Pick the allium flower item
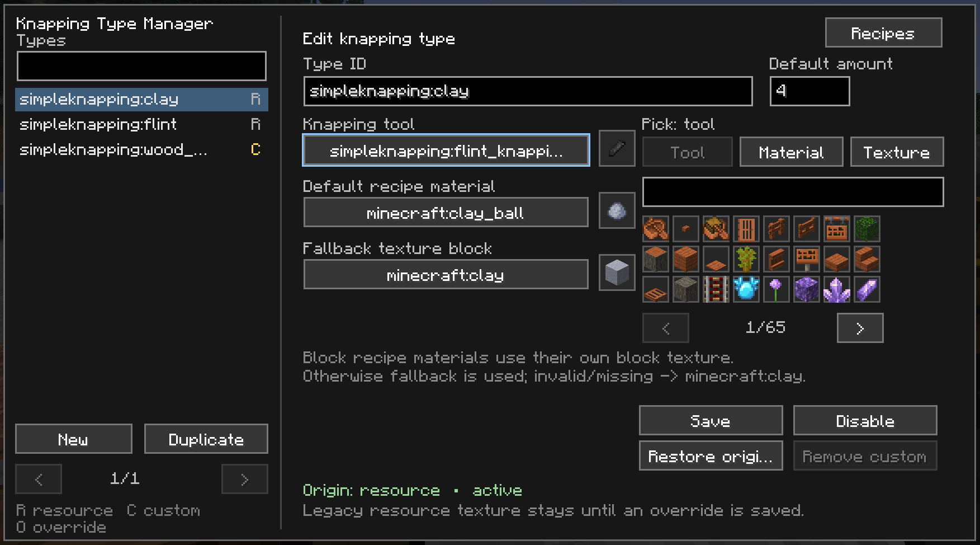980x545 pixels. point(777,289)
